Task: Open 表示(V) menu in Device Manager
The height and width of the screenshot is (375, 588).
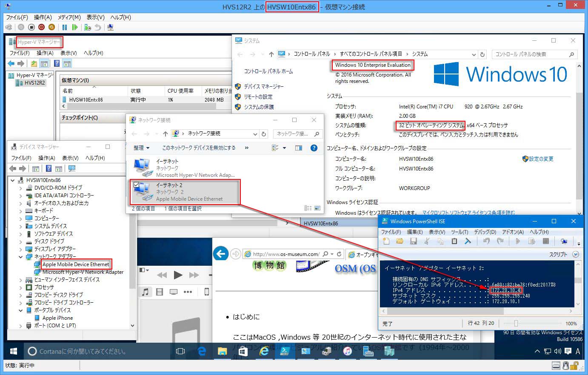Action: pos(70,158)
